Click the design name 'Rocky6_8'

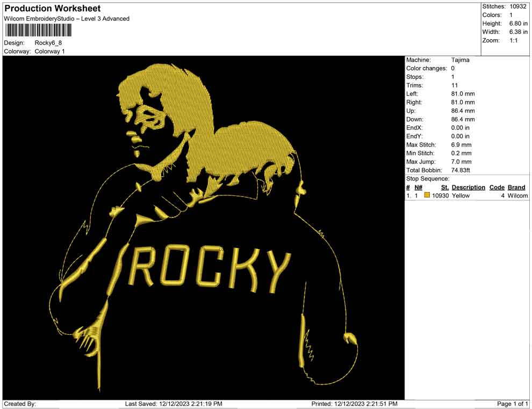(48, 43)
